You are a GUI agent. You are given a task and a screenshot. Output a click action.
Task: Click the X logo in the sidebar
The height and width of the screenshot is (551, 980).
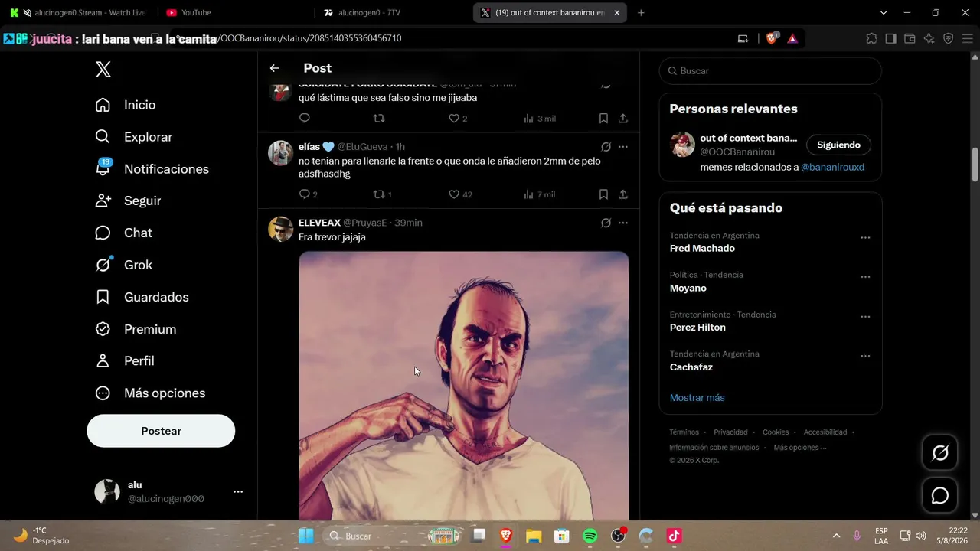click(x=103, y=70)
